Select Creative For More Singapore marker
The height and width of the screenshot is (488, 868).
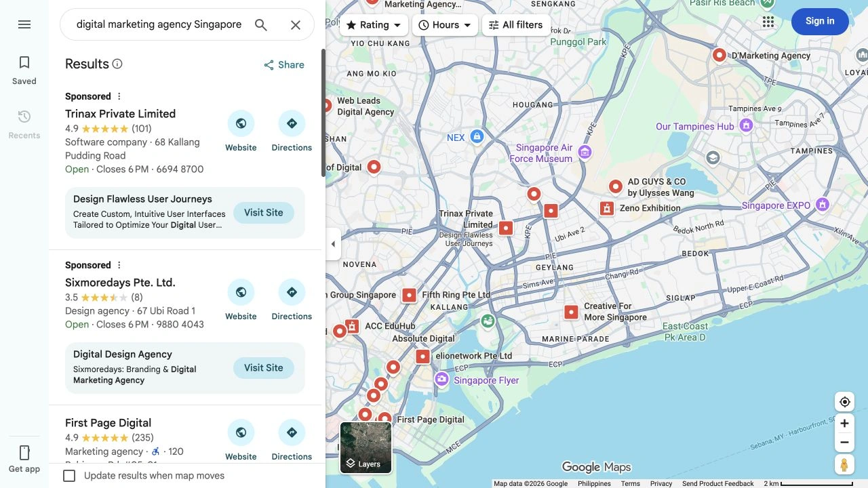pyautogui.click(x=571, y=312)
